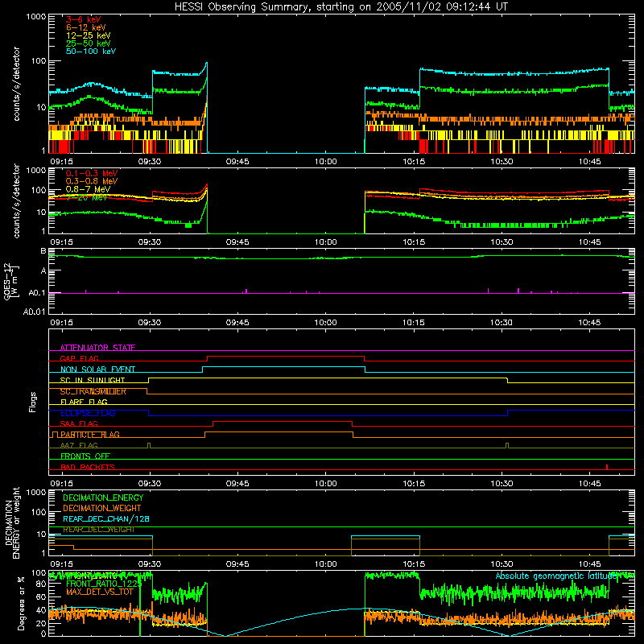Click the B label on the GOES axis
This screenshot has height=644, width=644.
point(43,250)
